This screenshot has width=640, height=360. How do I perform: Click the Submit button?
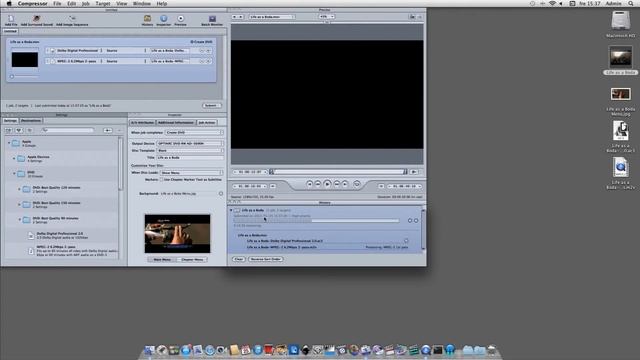211,106
